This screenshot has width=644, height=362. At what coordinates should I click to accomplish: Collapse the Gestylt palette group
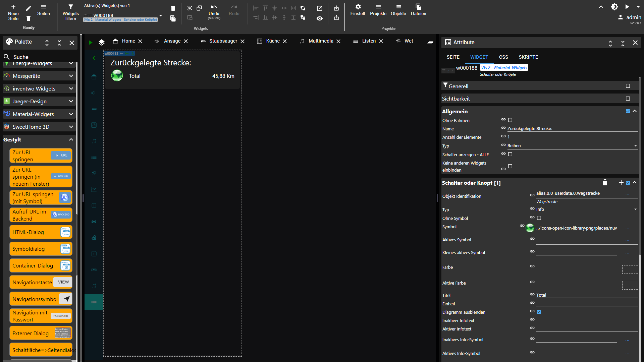(71, 139)
